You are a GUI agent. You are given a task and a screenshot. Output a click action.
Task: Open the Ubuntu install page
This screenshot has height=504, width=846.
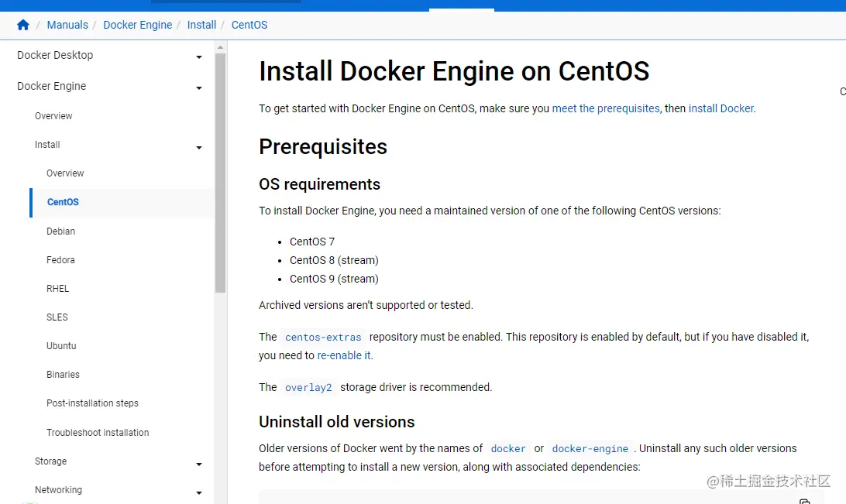click(61, 346)
